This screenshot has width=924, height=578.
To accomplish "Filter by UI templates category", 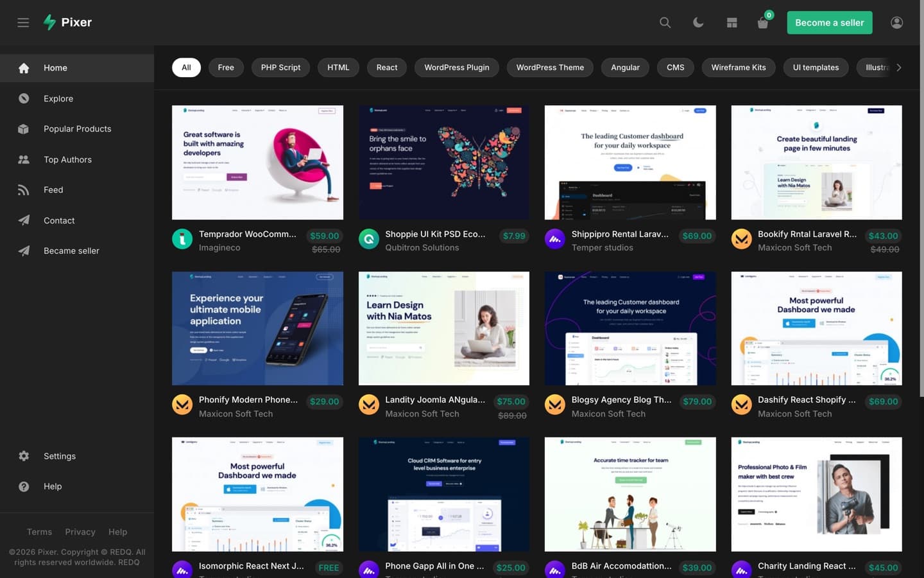I will 816,67.
